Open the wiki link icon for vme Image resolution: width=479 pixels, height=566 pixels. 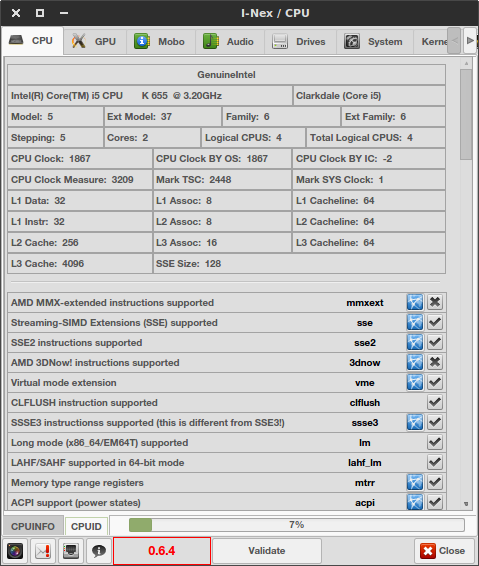coord(415,383)
